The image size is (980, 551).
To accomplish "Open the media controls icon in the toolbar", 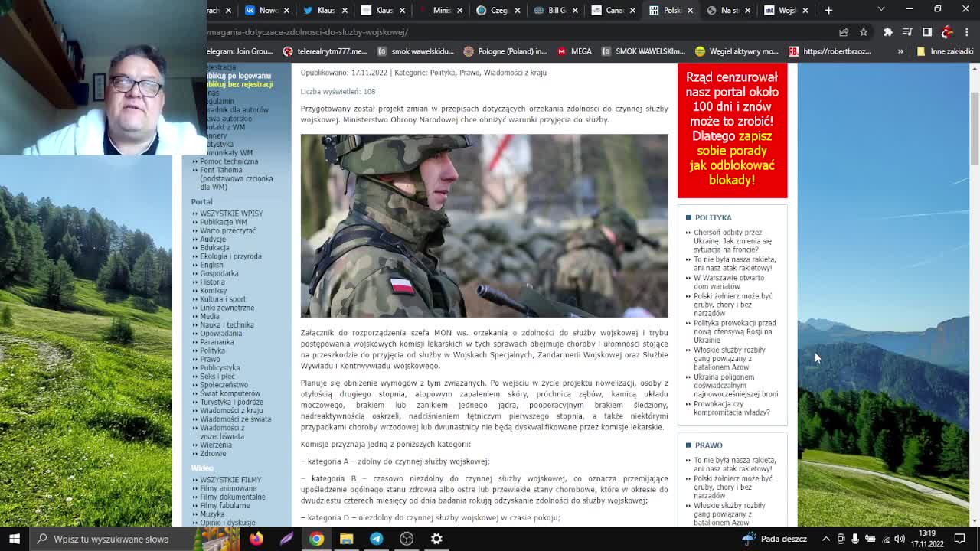I will 907,32.
